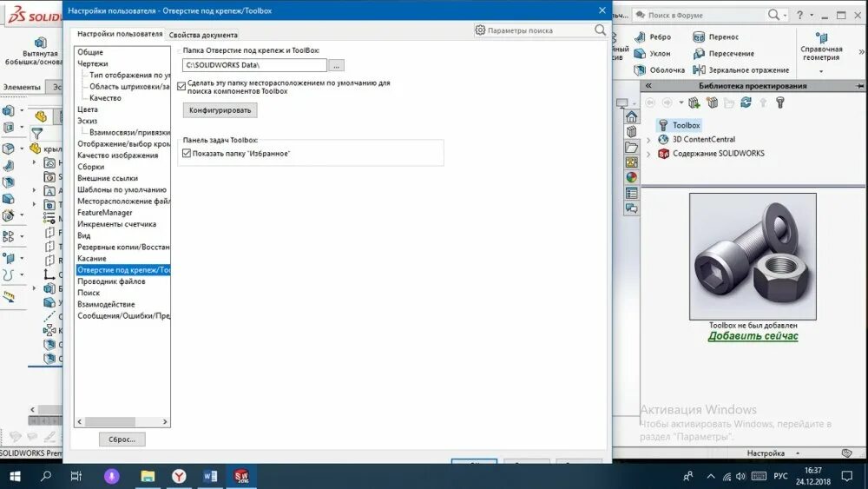The width and height of the screenshot is (868, 489).
Task: Open the SOLIDWORKS Resources home tab
Action: pos(632,117)
